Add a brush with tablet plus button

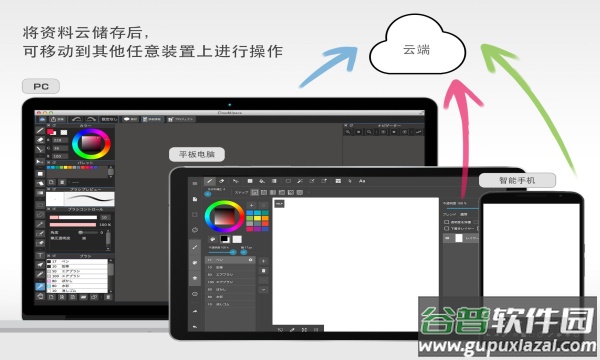(x=263, y=261)
